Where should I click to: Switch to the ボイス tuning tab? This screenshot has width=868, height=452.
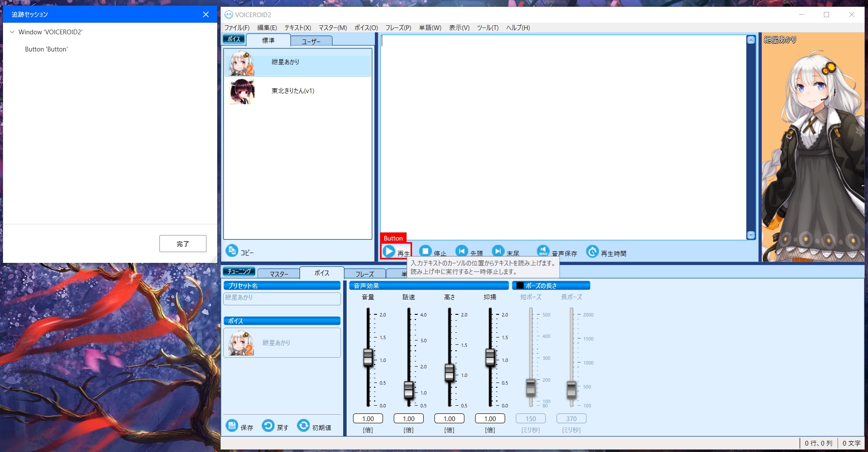pyautogui.click(x=322, y=273)
